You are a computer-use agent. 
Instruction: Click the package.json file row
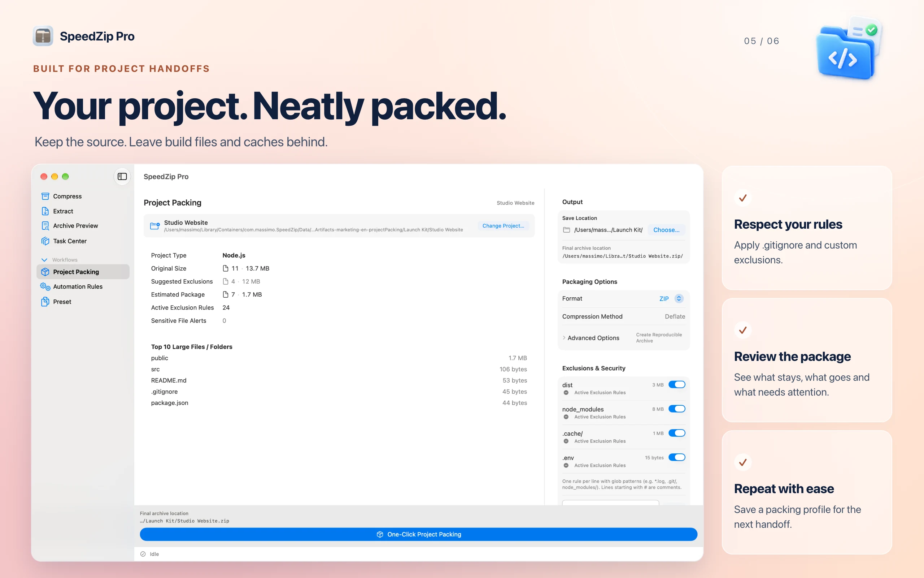[339, 402]
